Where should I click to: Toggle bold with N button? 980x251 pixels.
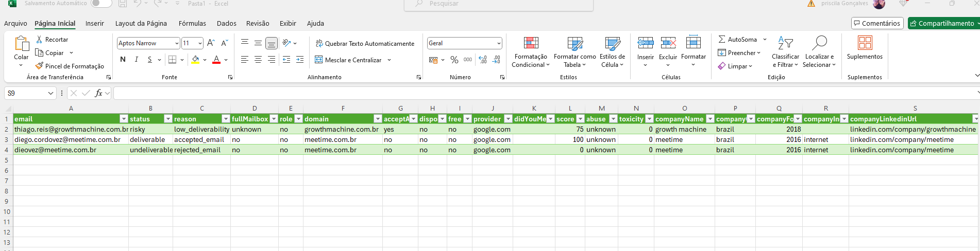[x=123, y=60]
